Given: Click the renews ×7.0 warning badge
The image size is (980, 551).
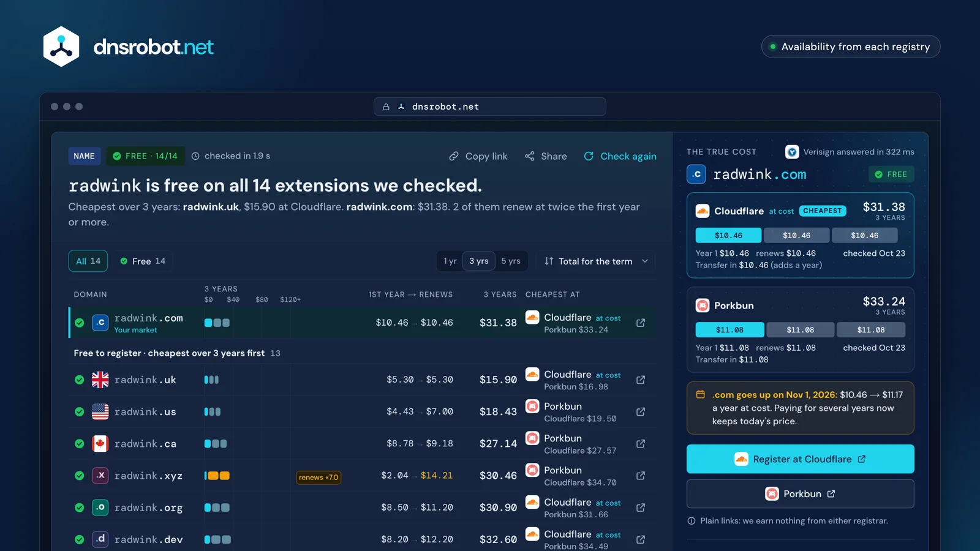Looking at the screenshot, I should (318, 478).
